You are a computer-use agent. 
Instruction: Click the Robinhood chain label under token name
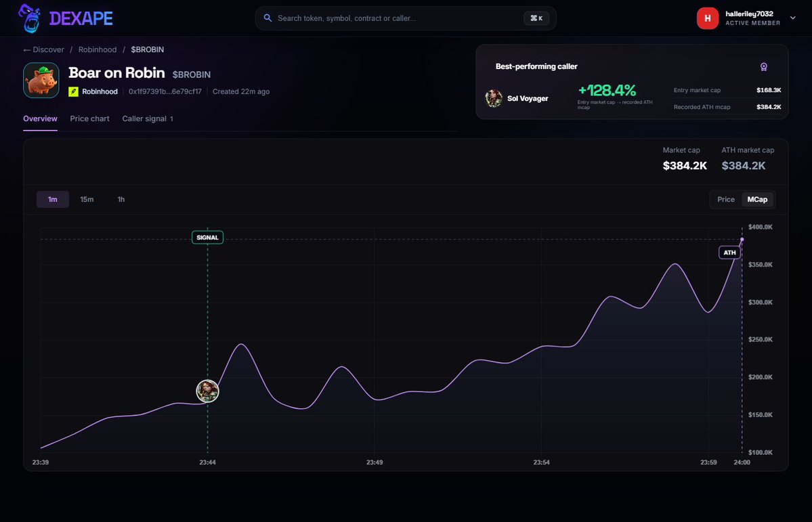[100, 91]
